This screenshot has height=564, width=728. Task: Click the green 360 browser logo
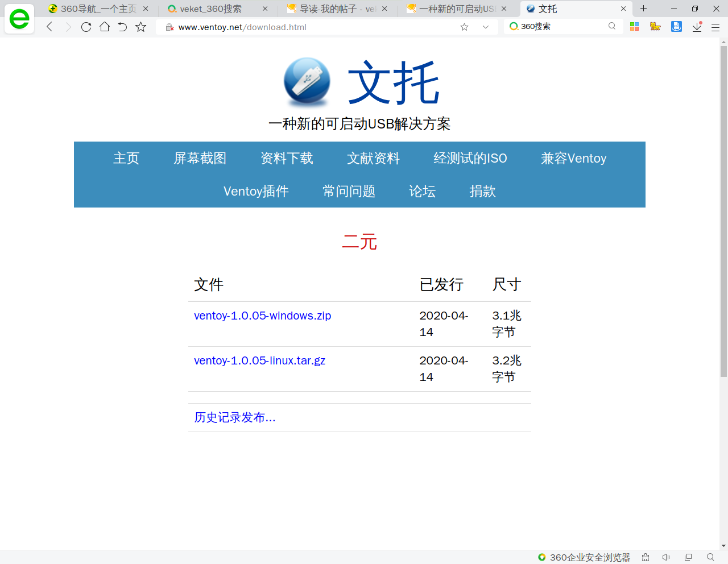[19, 18]
